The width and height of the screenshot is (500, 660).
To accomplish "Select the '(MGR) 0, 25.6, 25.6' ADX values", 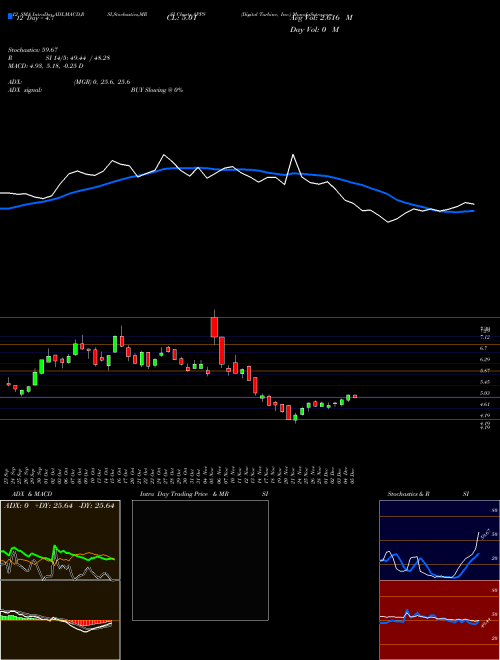I will pos(102,82).
